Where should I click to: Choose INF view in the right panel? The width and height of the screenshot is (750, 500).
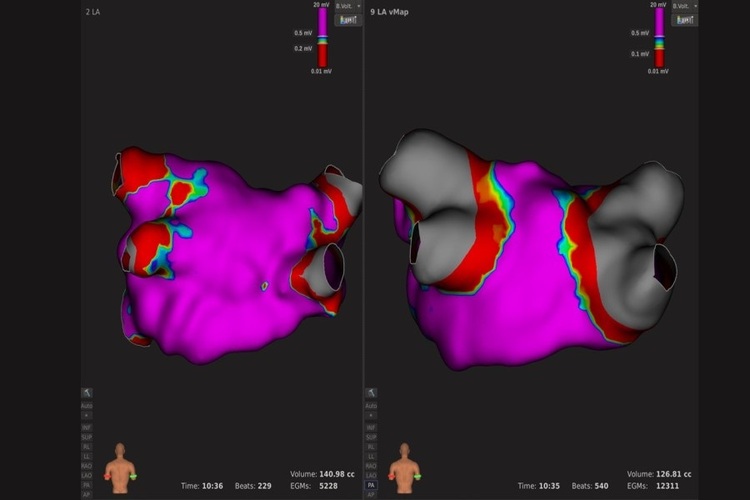pos(371,427)
